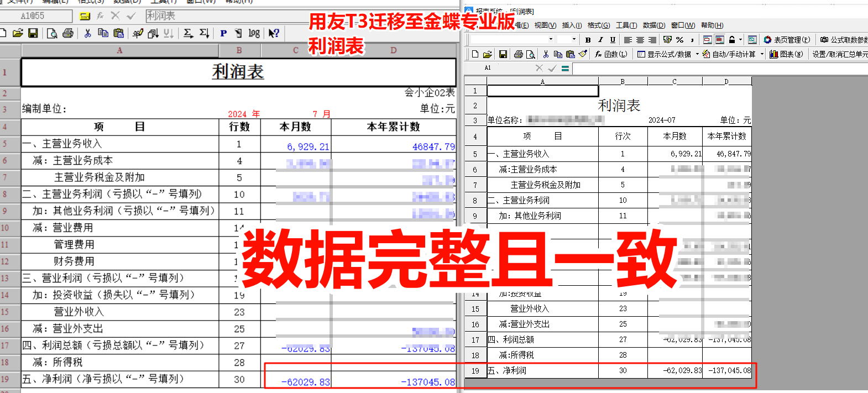Open the font size dropdown in the Kingdee toolbar

click(574, 39)
